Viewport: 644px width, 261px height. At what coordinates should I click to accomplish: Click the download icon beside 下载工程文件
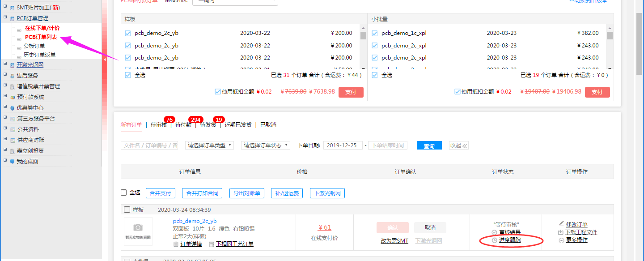(x=561, y=232)
